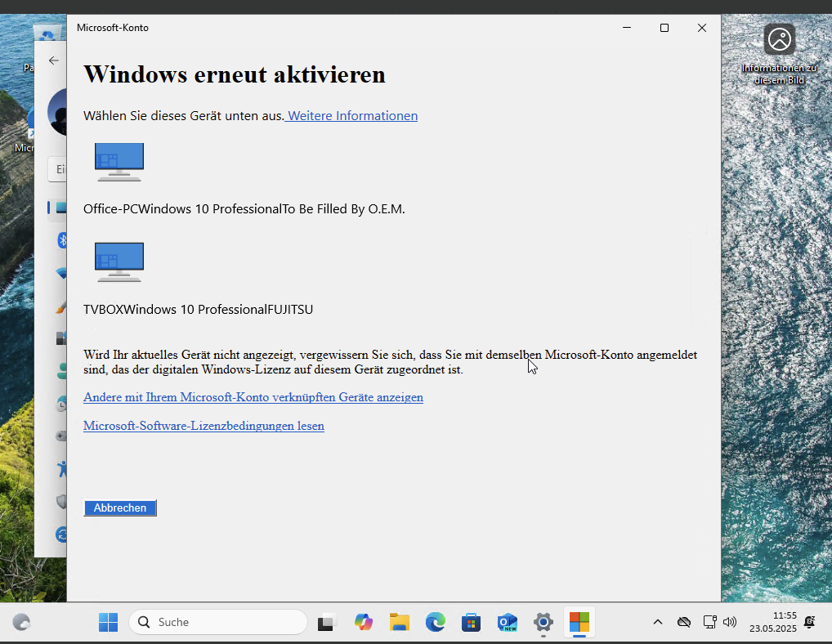The height and width of the screenshot is (644, 832).
Task: Click Settings search field behind the dialog
Action: point(57,169)
